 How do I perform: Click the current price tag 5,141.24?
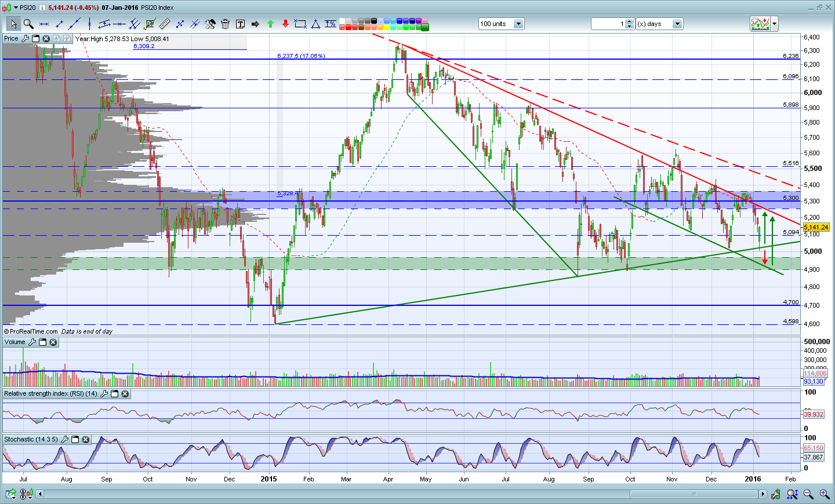pyautogui.click(x=816, y=228)
